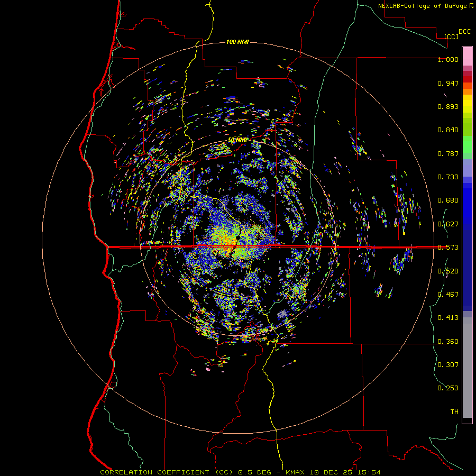Click the 0.307 scale value
This screenshot has height=476, width=476.
[x=448, y=365]
